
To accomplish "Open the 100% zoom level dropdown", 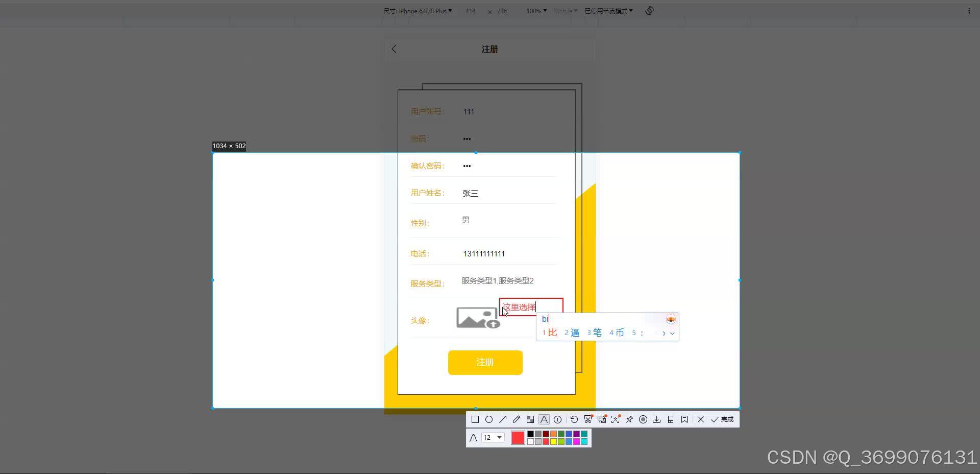I will (535, 11).
